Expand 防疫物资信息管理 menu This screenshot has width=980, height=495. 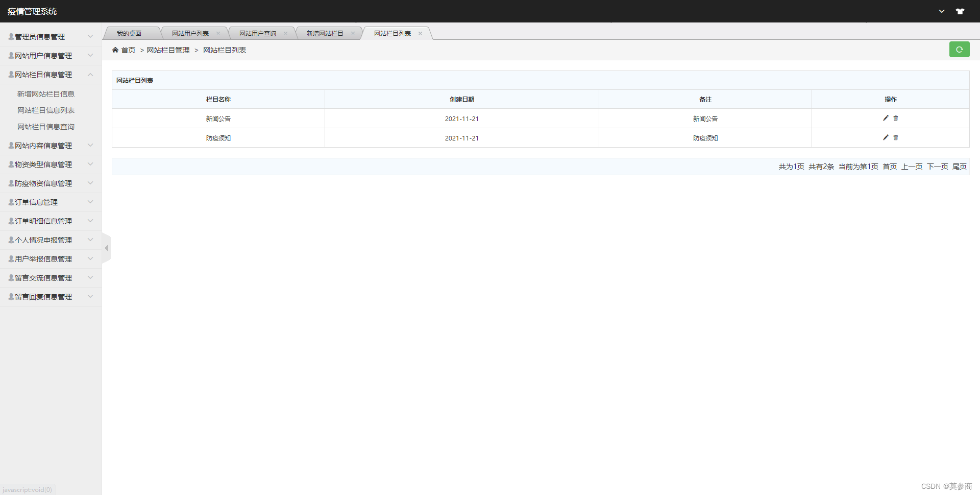[51, 183]
